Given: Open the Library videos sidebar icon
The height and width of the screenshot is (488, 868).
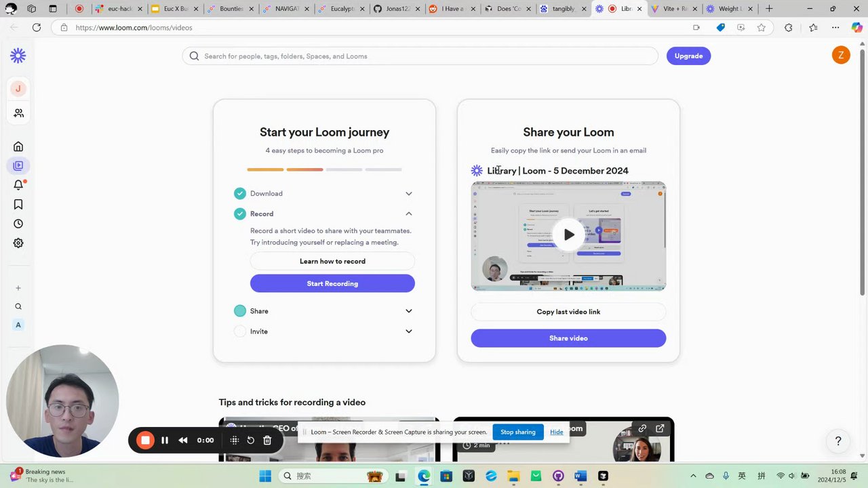Looking at the screenshot, I should click(x=18, y=165).
